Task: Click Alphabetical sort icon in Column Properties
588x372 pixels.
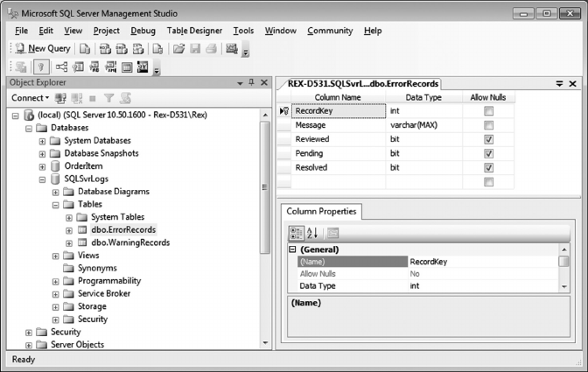Action: click(x=312, y=233)
